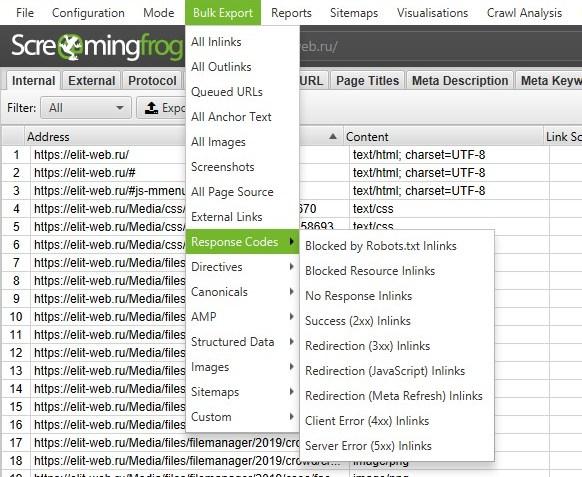Export Blocked by Robots.txt Inlinks

coord(397,246)
